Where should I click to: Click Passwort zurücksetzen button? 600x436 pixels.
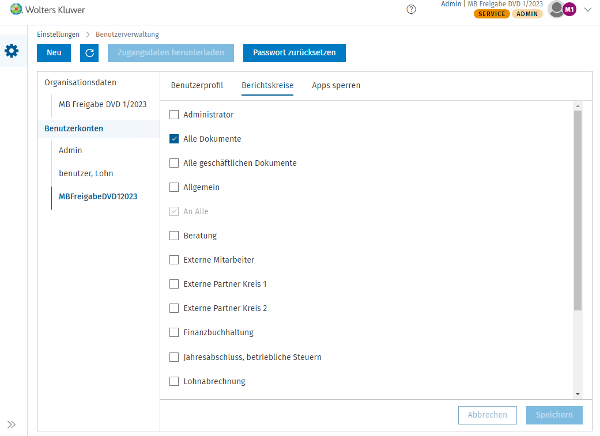[x=294, y=53]
